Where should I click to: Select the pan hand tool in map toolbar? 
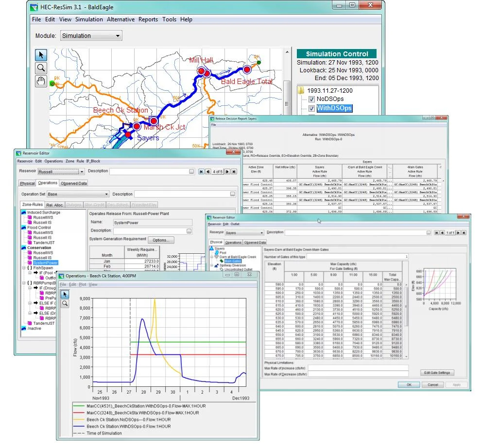(x=41, y=81)
